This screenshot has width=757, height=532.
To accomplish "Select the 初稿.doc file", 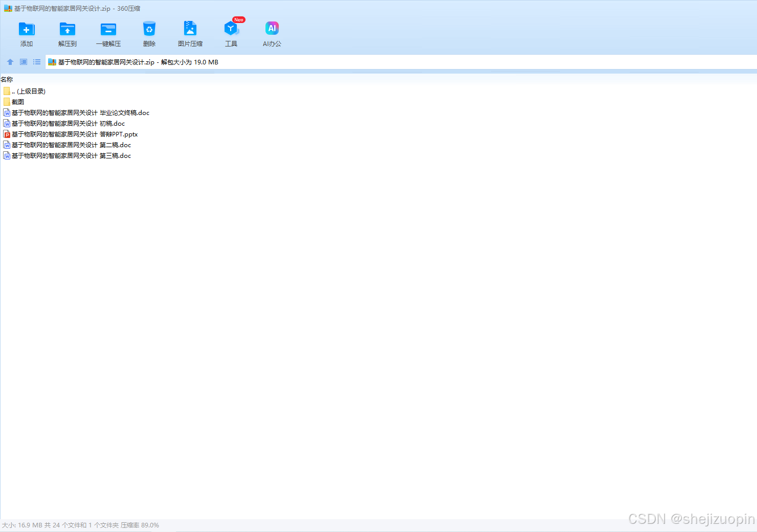I will (x=64, y=123).
